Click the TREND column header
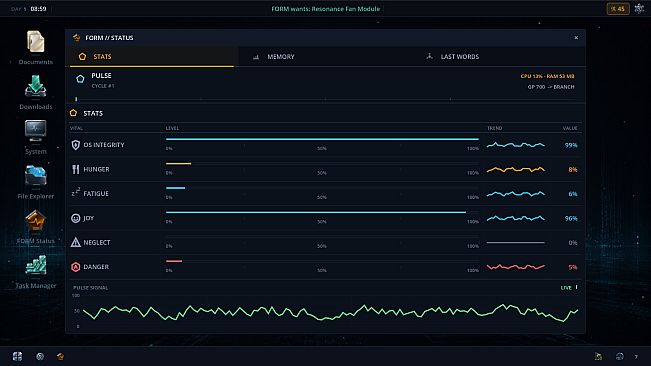651x366 pixels. click(494, 128)
